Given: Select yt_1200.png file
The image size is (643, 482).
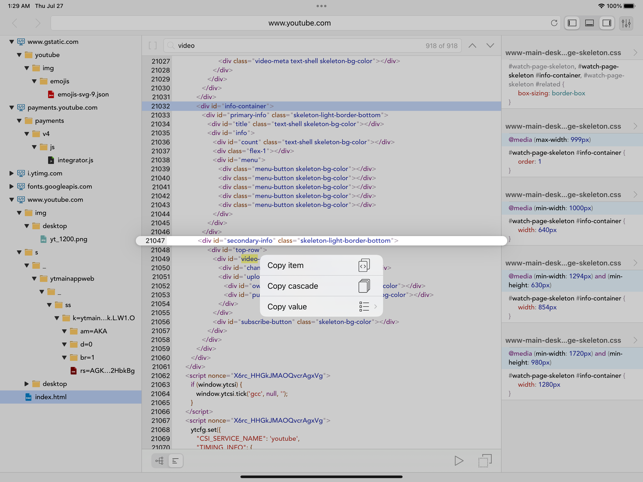Looking at the screenshot, I should coord(64,239).
